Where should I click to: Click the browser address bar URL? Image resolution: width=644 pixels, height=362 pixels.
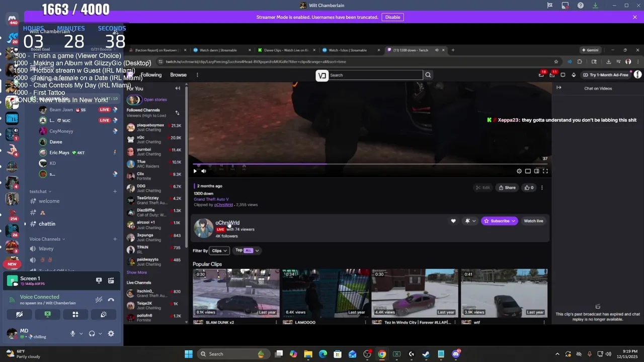[255, 62]
